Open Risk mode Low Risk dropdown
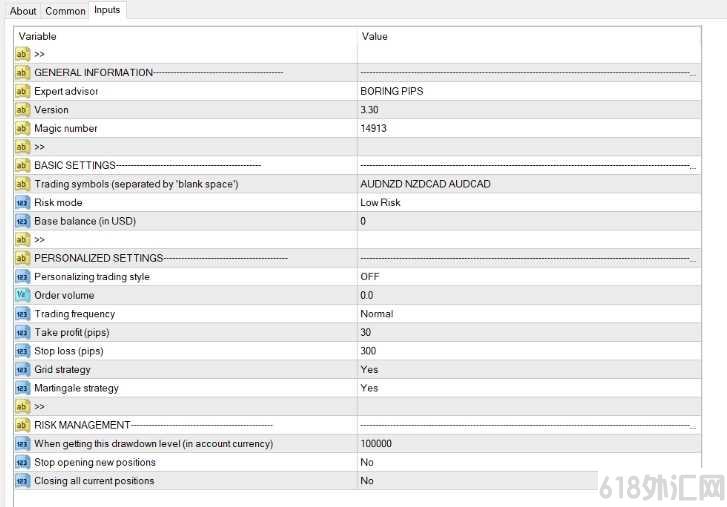This screenshot has height=507, width=727. [x=529, y=203]
